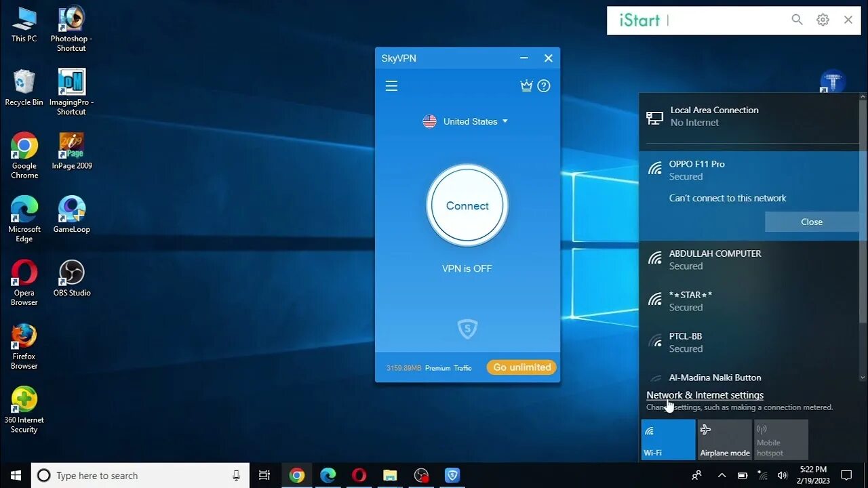Click the SkyVPN premium crown icon
The height and width of the screenshot is (488, 868).
pos(526,86)
